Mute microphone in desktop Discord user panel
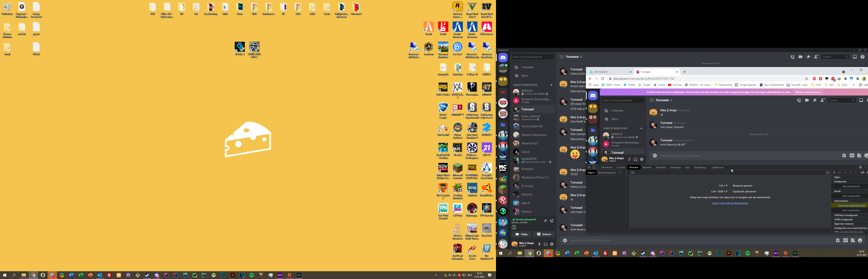The width and height of the screenshot is (868, 279). [539, 244]
